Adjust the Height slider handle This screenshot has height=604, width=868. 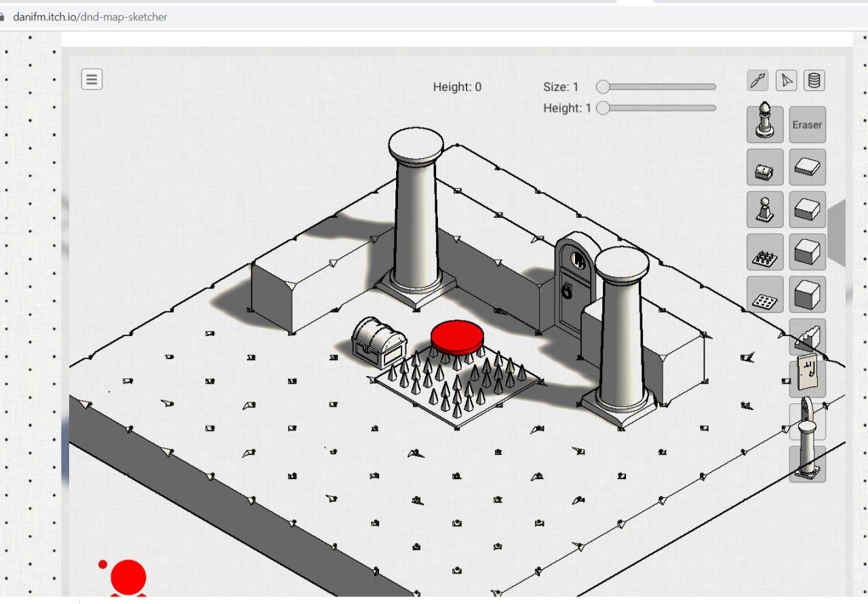[x=603, y=108]
